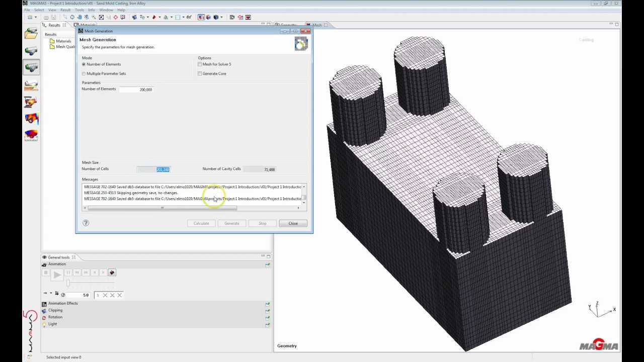Click the Animation Effects icon
This screenshot has height=362, width=644.
(x=44, y=304)
